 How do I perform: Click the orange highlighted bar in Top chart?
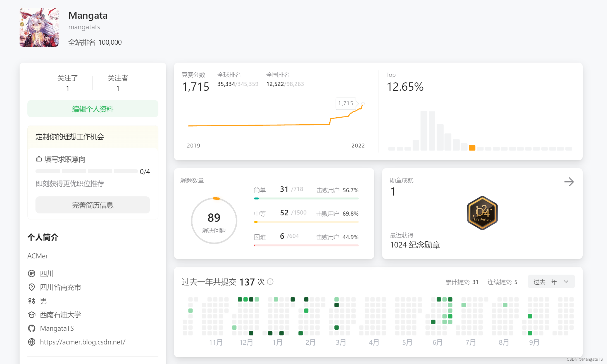472,148
